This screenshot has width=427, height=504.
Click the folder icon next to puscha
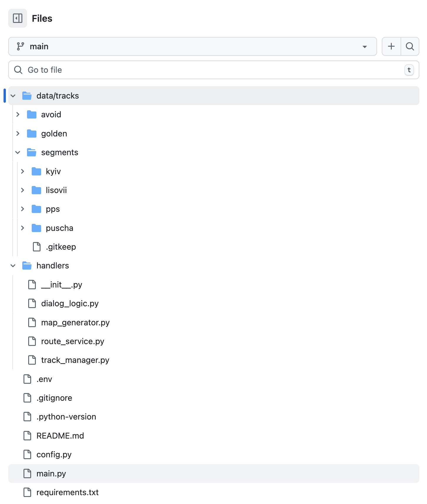coord(36,228)
